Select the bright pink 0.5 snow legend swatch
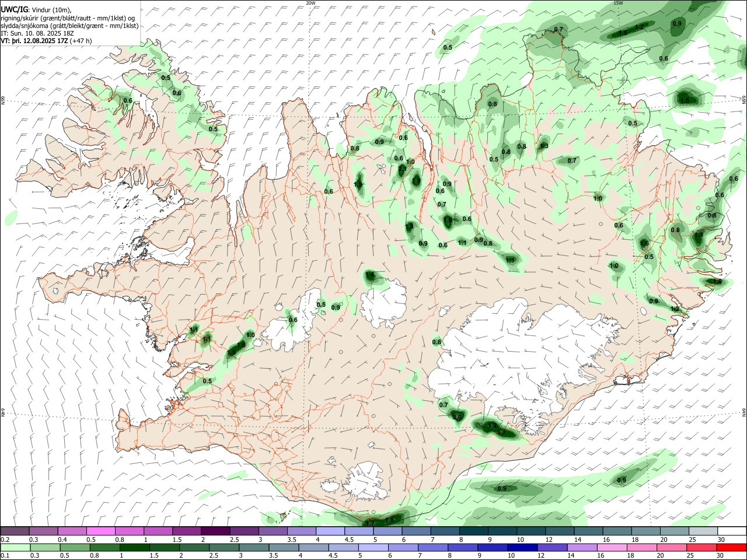 pyautogui.click(x=101, y=531)
